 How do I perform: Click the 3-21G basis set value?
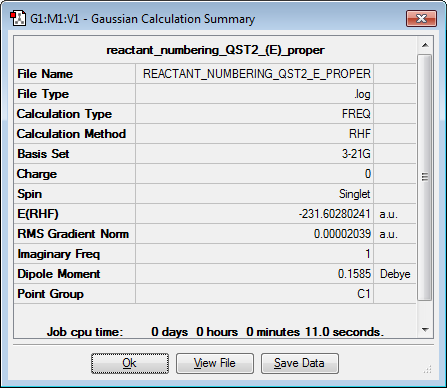point(356,154)
